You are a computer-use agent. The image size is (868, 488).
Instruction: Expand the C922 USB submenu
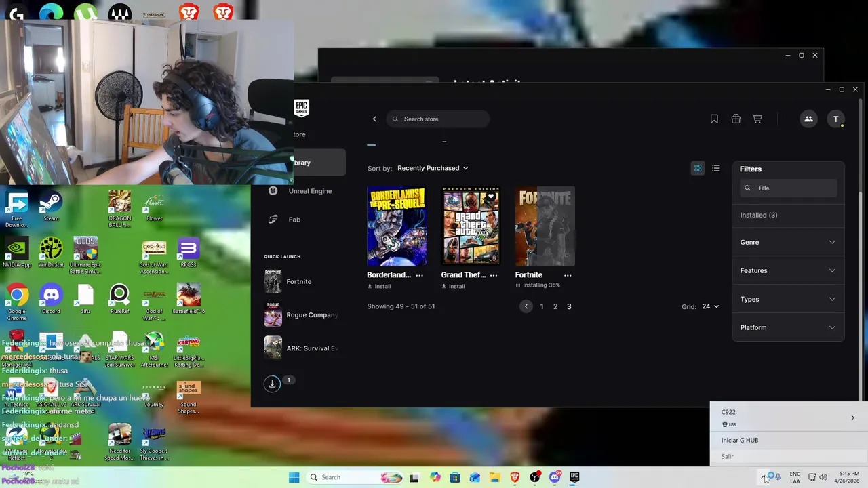(x=788, y=418)
